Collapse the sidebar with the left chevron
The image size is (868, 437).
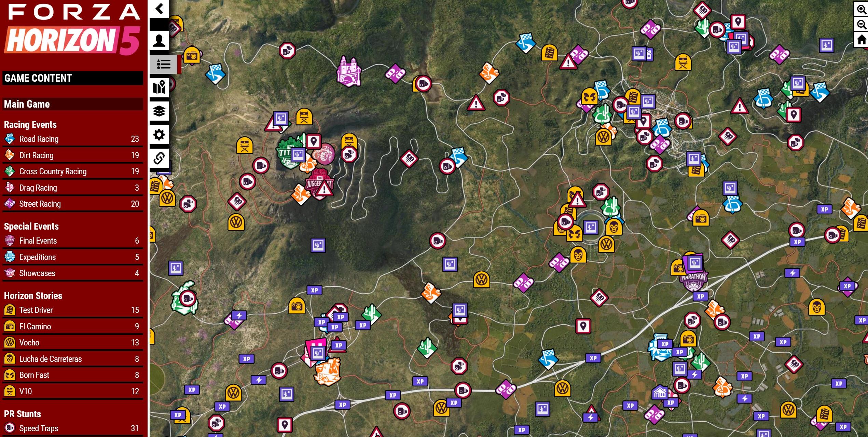159,9
